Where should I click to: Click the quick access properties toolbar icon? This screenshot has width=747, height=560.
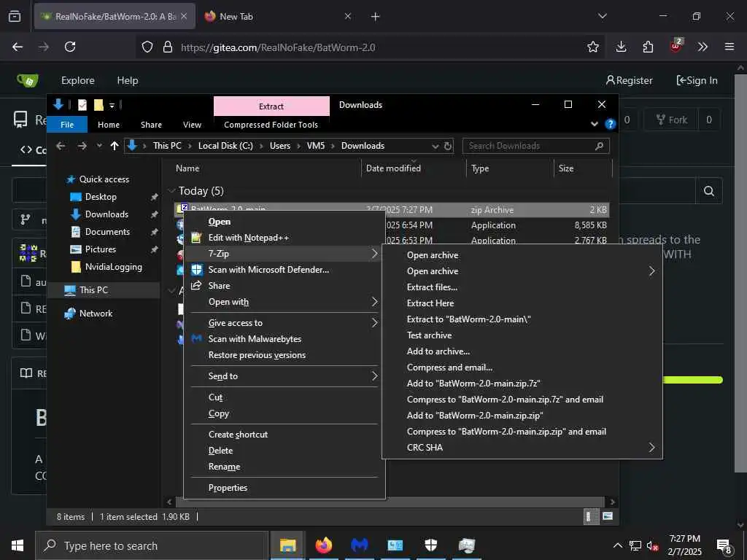coord(82,105)
